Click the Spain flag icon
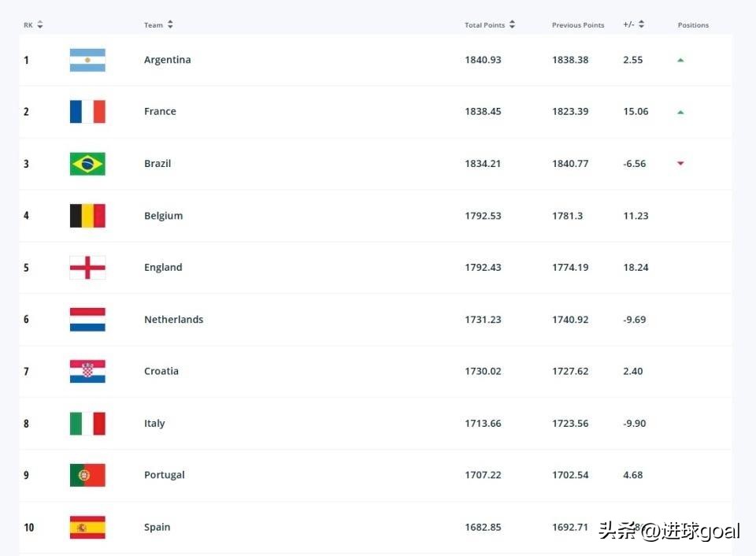 tap(87, 528)
